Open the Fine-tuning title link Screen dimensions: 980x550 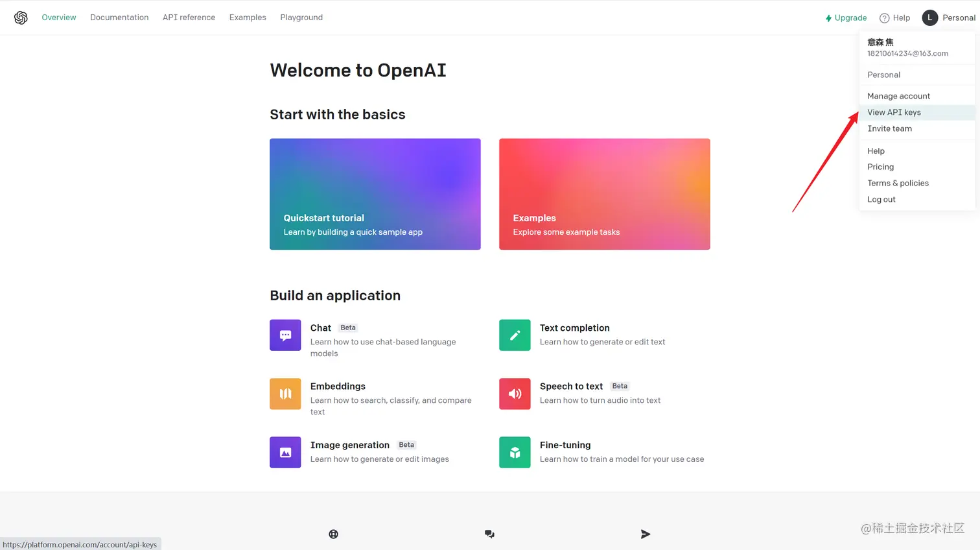tap(565, 445)
